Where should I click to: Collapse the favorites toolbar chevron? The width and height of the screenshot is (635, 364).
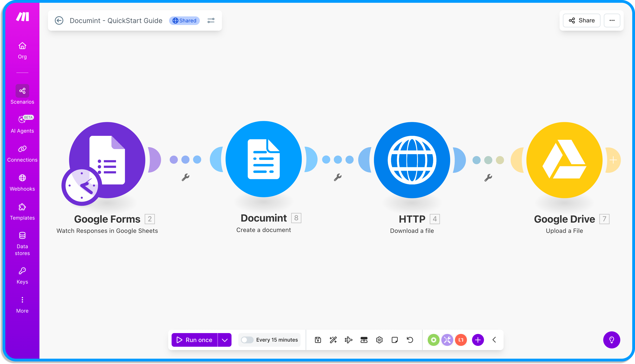point(494,340)
